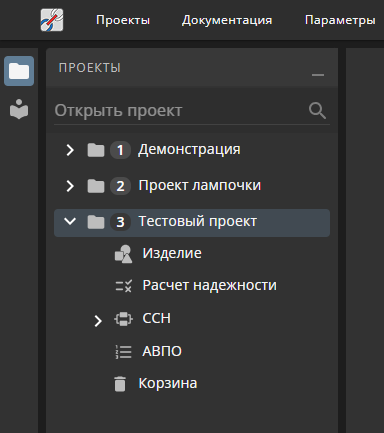Open the Проекты menu
The height and width of the screenshot is (433, 384).
pyautogui.click(x=123, y=20)
